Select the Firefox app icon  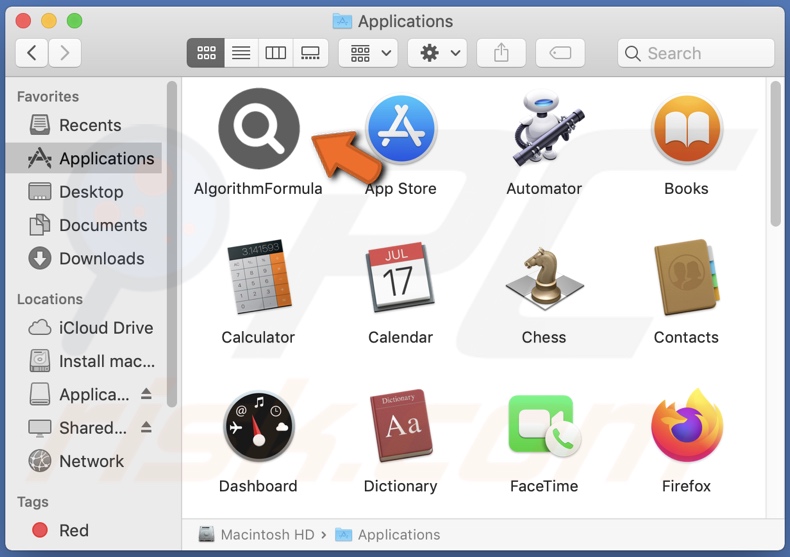(x=686, y=426)
